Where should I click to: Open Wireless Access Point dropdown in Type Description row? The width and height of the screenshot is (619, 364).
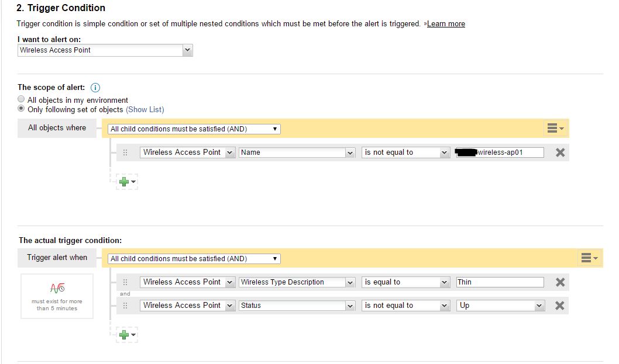pos(188,282)
